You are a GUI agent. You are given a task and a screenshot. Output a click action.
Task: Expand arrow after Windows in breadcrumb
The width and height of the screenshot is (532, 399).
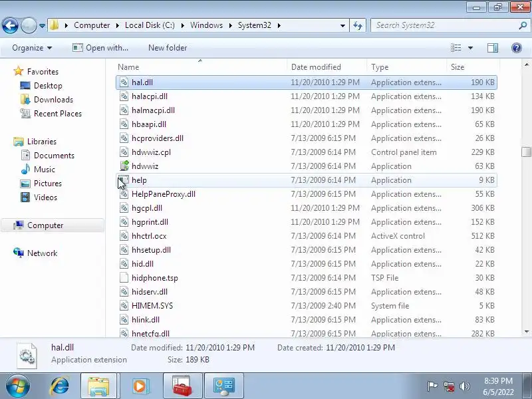(231, 25)
